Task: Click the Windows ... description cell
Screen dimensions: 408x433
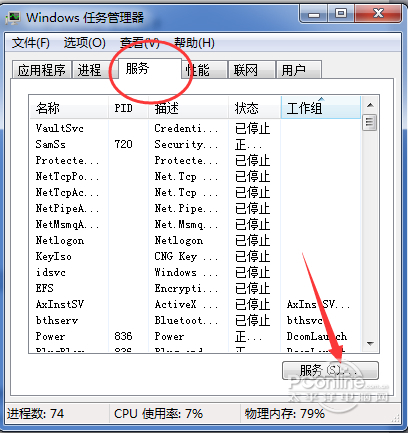Action: pyautogui.click(x=186, y=272)
